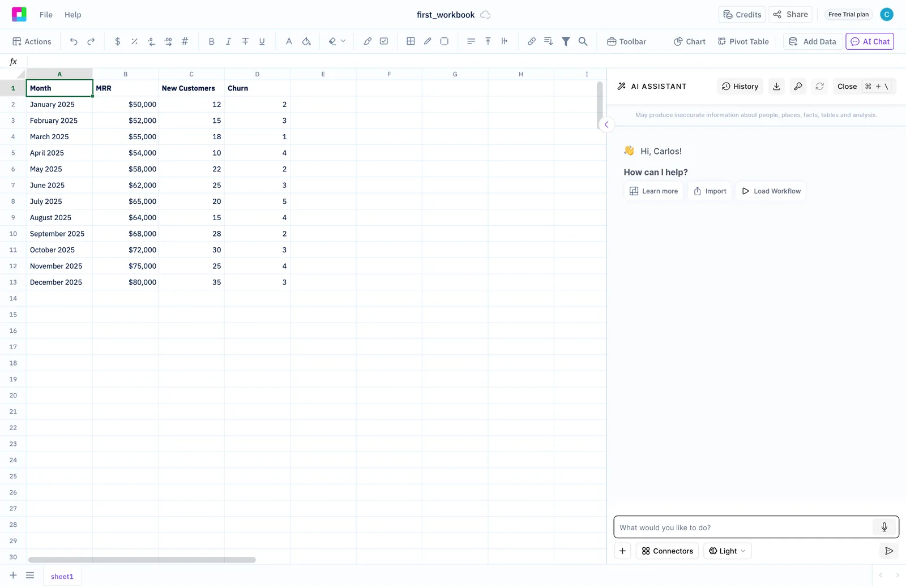This screenshot has width=906, height=588.
Task: Open the Actions dropdown
Action: (x=32, y=41)
